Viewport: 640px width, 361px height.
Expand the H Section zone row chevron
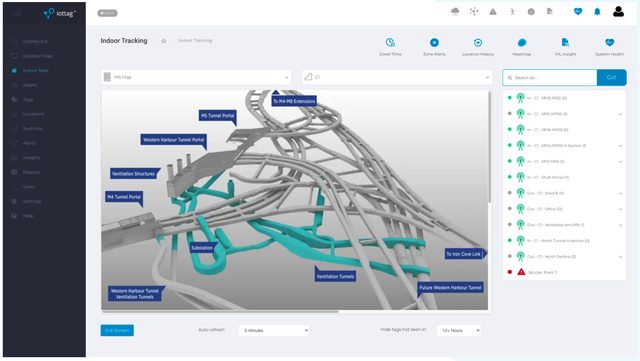620,146
